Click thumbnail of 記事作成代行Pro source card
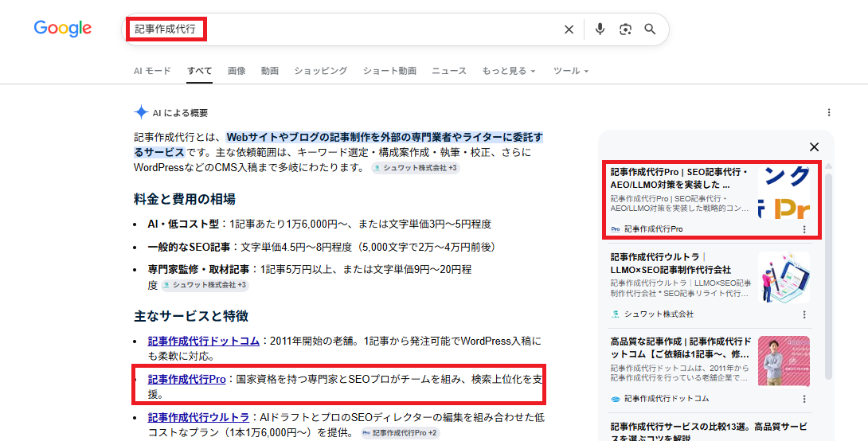 [784, 193]
